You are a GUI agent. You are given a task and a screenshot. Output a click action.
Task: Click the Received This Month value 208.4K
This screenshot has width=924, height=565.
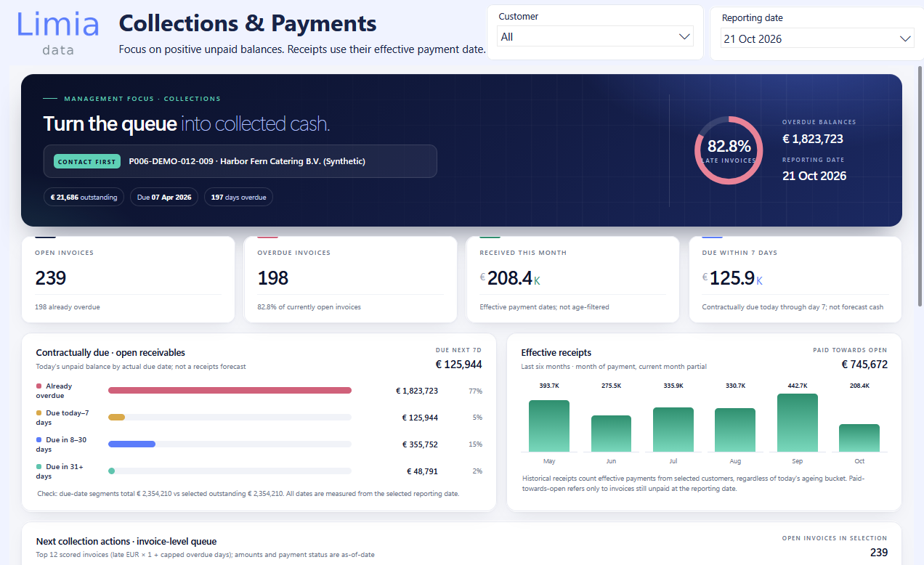point(510,277)
